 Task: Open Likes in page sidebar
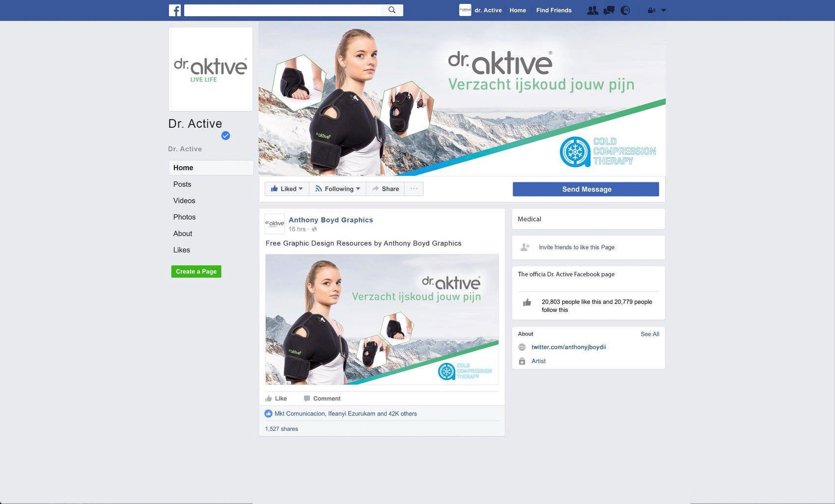(182, 250)
